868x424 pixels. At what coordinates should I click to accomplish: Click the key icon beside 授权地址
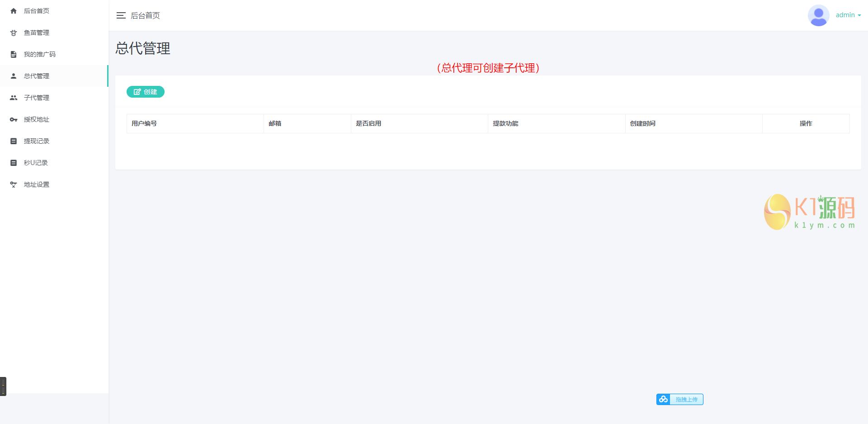tap(14, 119)
